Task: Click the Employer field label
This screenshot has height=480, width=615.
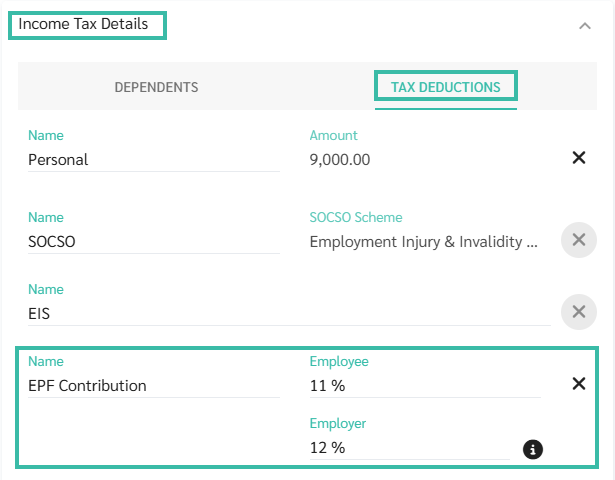Action: 336,424
